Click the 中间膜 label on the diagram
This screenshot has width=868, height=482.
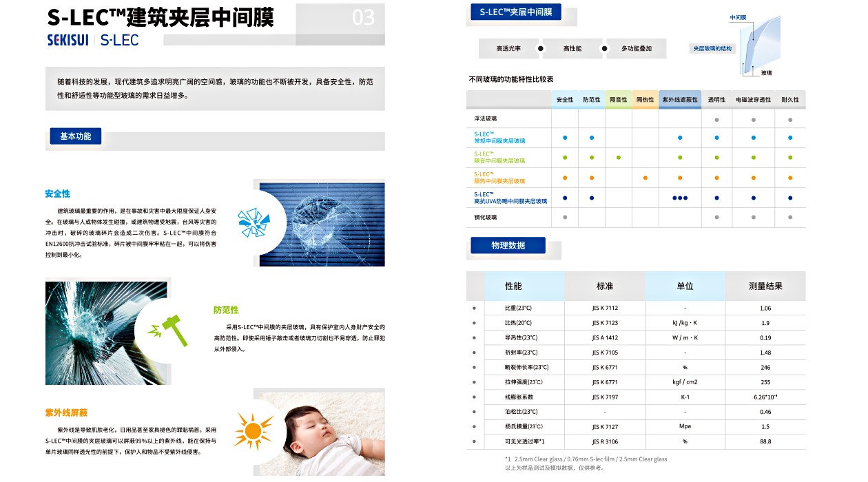click(739, 17)
